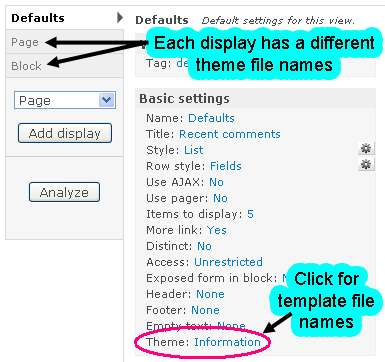Viewport: 385px width, 362px height.
Task: Edit the Name value Defaults
Action: click(x=211, y=118)
